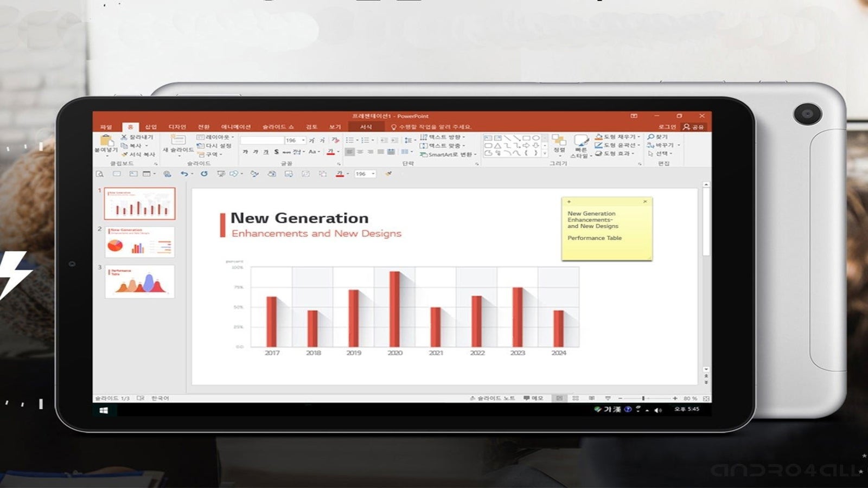Open the Layout (레이아웃) dropdown
Image resolution: width=868 pixels, height=488 pixels.
216,137
